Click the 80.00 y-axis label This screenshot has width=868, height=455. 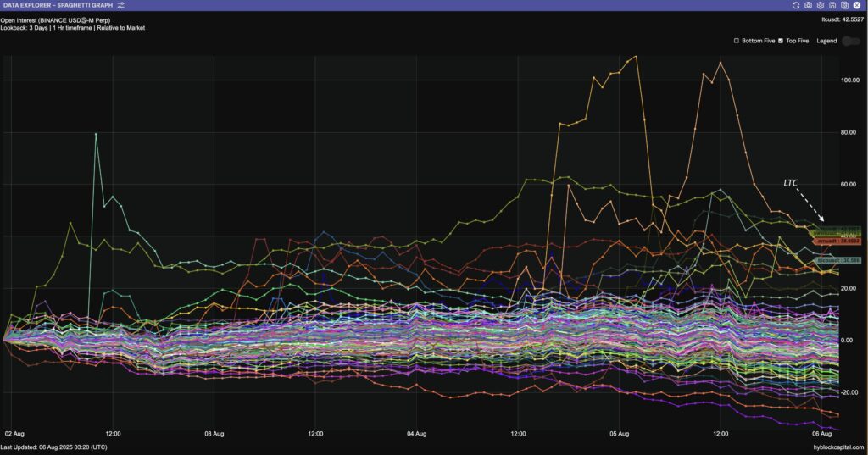tap(849, 132)
